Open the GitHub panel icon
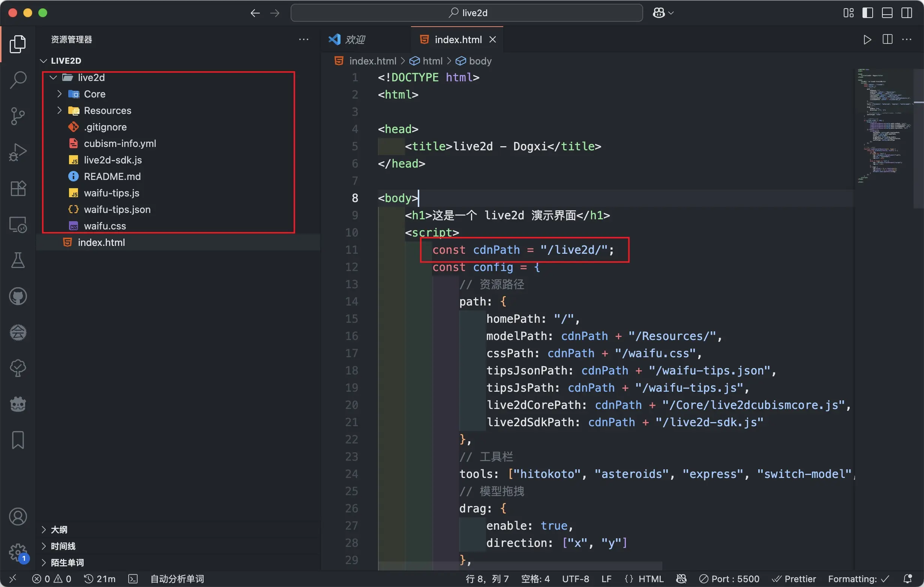 (x=18, y=296)
